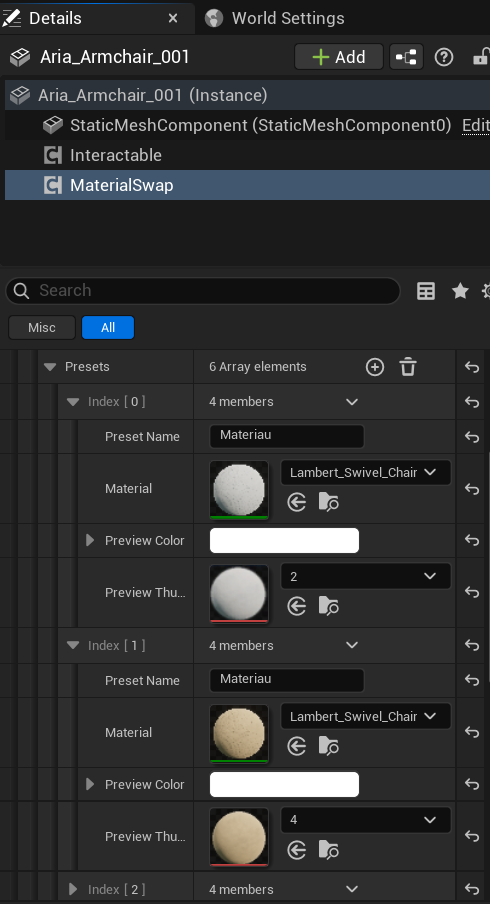The image size is (490, 904).
Task: Open Index [0] members options dropdown
Action: pos(352,402)
